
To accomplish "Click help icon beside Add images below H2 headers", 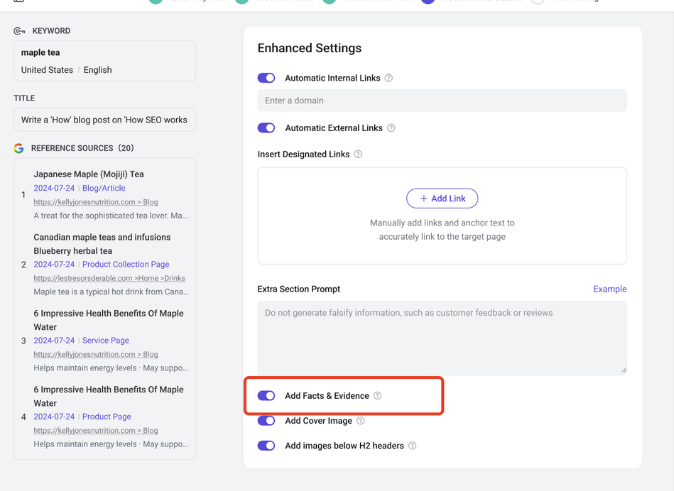I will 412,446.
